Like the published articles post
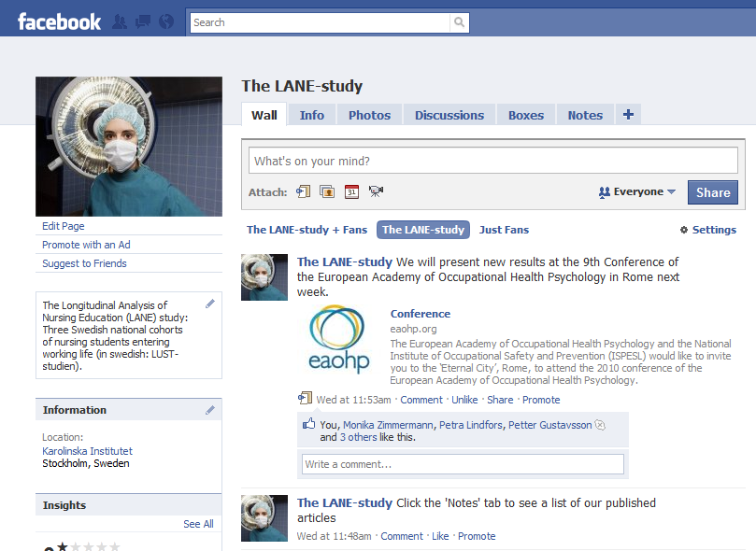Screen dimensions: 756x551 click(440, 536)
